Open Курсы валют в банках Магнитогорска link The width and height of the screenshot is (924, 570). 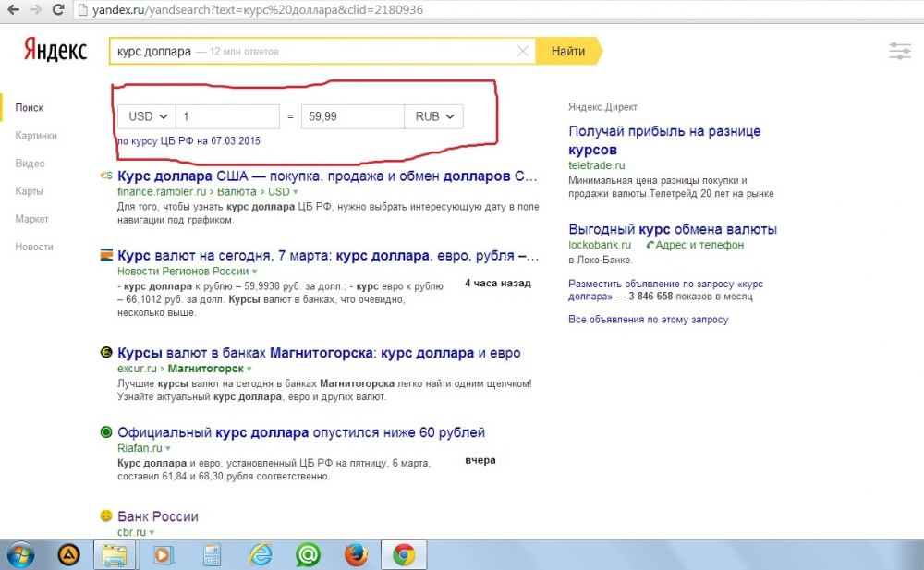pyautogui.click(x=319, y=353)
